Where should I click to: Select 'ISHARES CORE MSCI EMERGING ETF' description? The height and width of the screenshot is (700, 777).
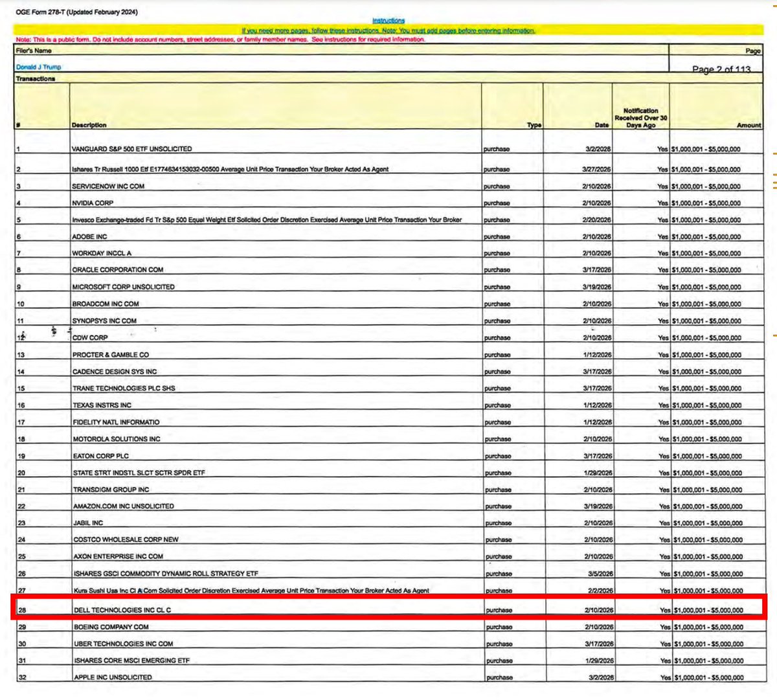pyautogui.click(x=131, y=660)
